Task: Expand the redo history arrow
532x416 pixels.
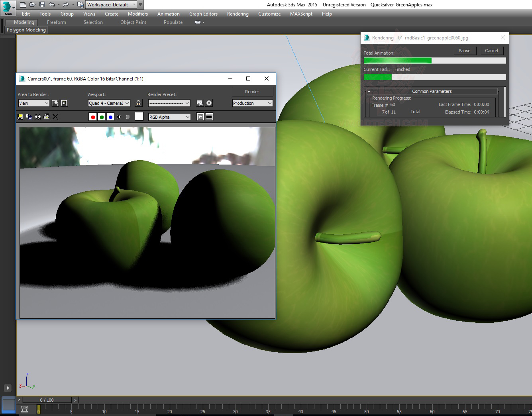Action: (x=73, y=5)
